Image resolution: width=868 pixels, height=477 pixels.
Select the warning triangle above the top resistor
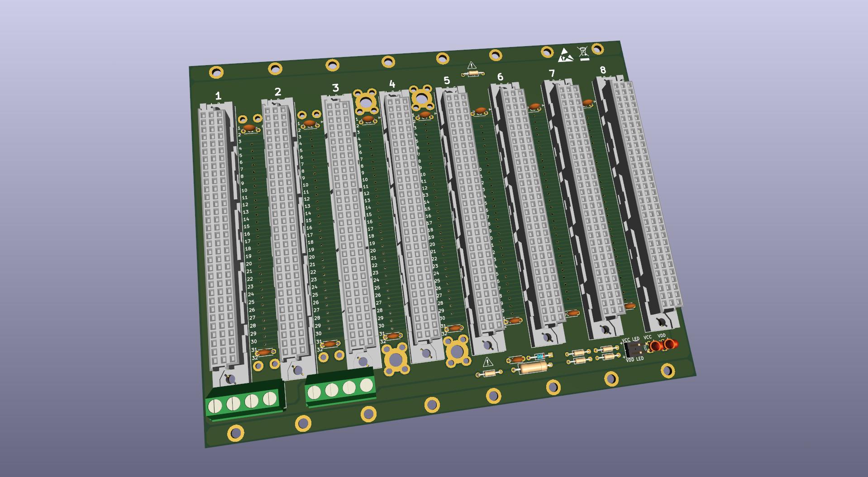[472, 66]
